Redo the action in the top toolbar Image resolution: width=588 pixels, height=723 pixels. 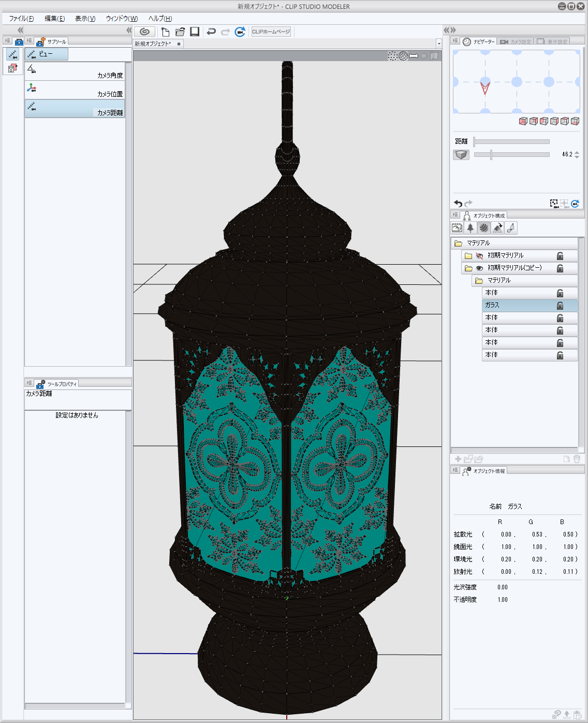(x=225, y=32)
